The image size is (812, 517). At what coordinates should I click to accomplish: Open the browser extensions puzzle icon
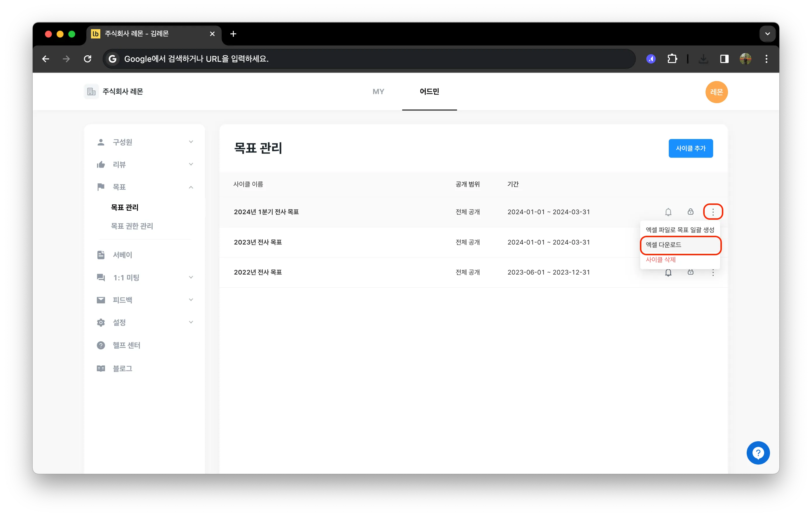672,59
